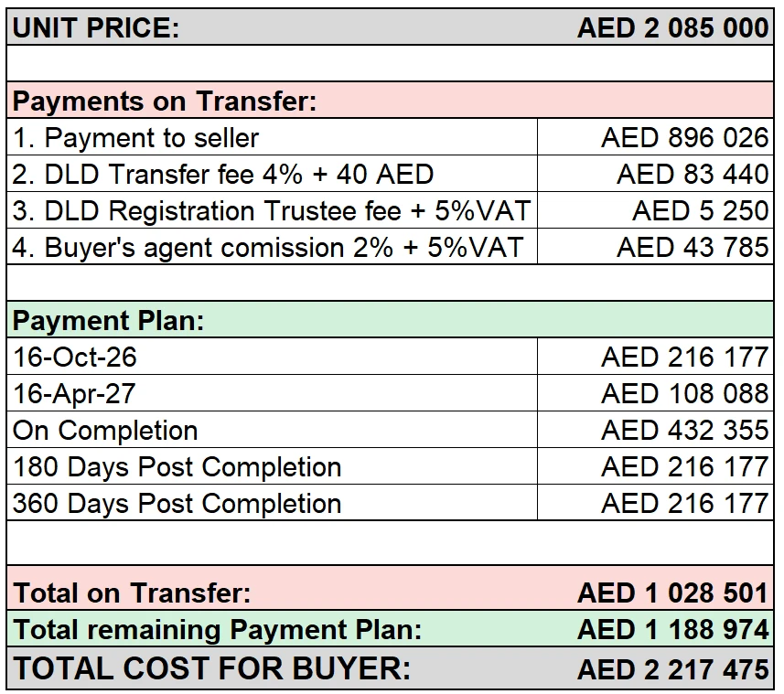This screenshot has height=694, width=784.
Task: Click the TOTAL COST FOR BUYER label
Action: pos(212,668)
